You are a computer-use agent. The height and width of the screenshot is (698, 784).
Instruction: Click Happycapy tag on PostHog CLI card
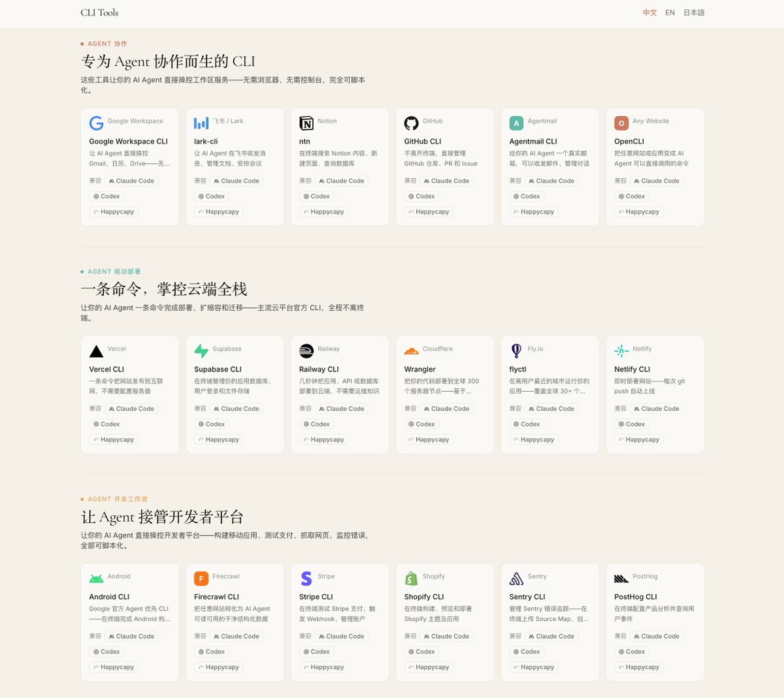(639, 667)
